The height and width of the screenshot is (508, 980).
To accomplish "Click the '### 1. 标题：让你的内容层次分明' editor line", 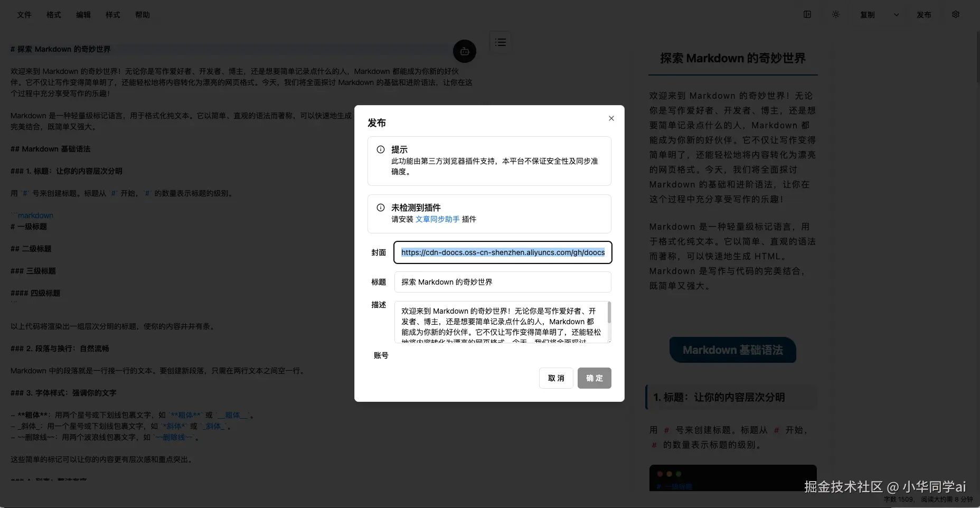I will coord(67,171).
